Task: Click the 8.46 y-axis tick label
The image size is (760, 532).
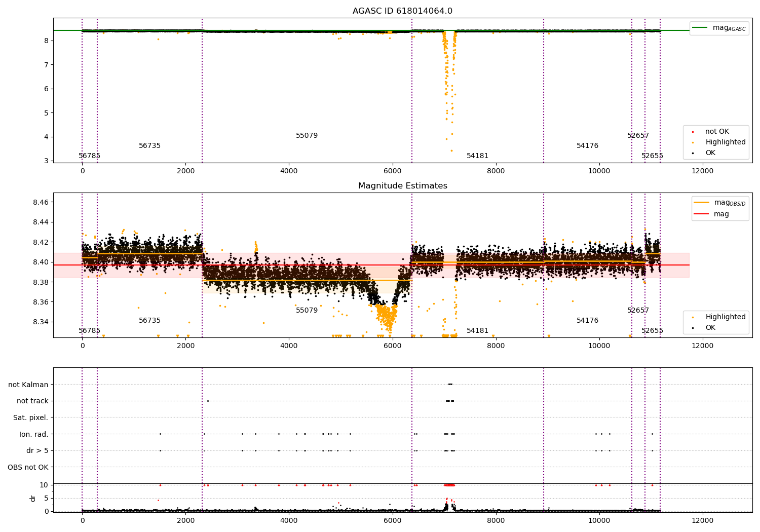Action: pyautogui.click(x=41, y=202)
